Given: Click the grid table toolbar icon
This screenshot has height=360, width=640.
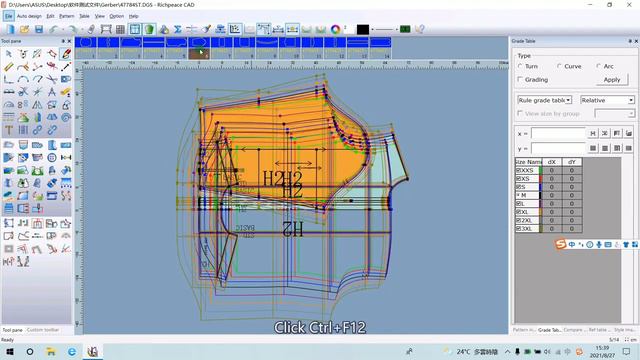Looking at the screenshot, I should pos(120,29).
